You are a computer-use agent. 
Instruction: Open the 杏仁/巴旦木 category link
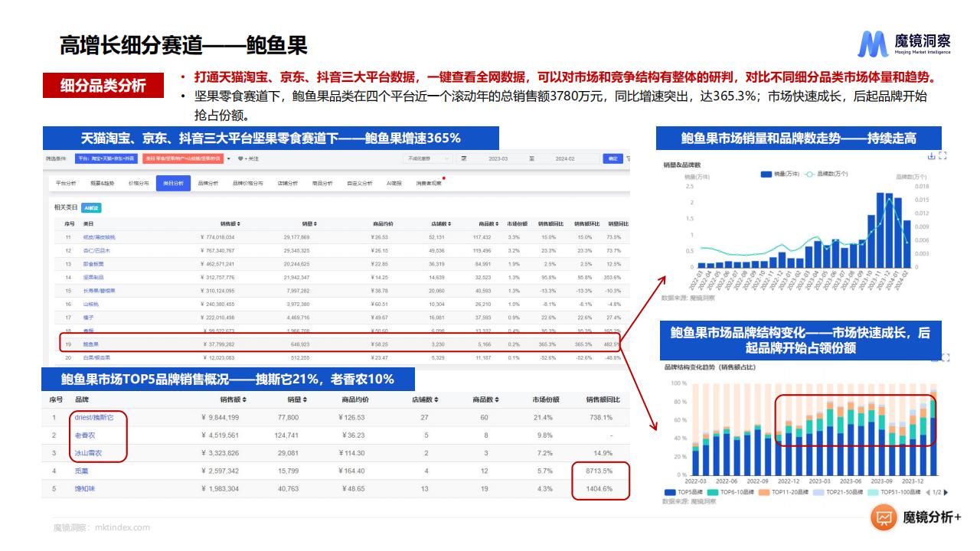click(x=96, y=250)
